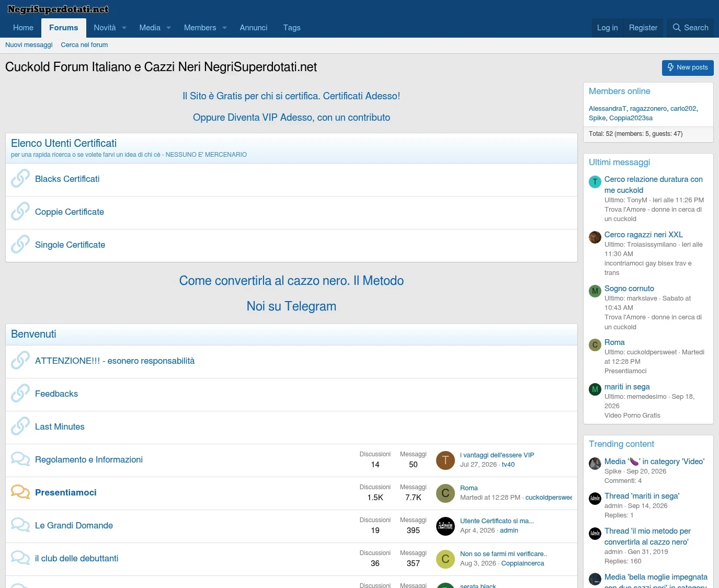
Task: Open tv40 user link
Action: click(508, 465)
